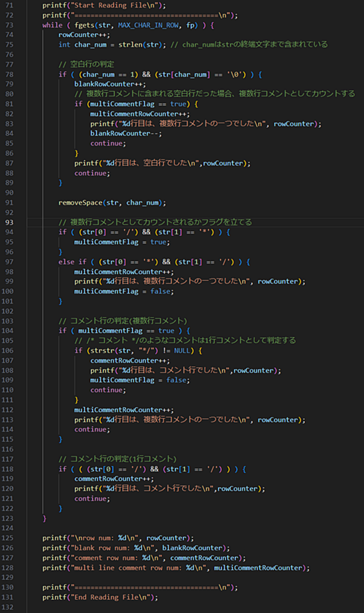
Task: Click line number 93 in the gutter
Action: 9,222
